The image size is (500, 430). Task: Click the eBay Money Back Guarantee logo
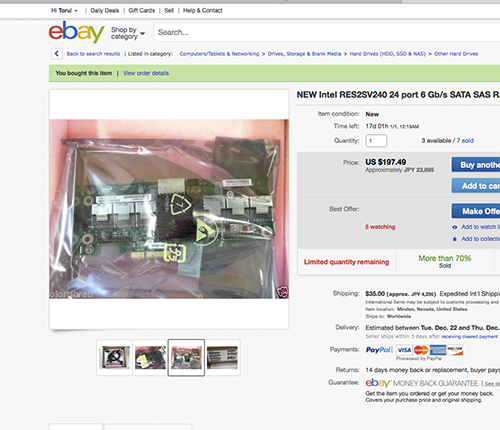[x=422, y=383]
